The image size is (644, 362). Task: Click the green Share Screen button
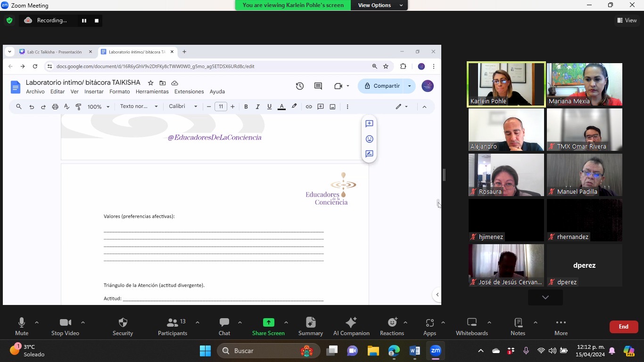(x=268, y=326)
